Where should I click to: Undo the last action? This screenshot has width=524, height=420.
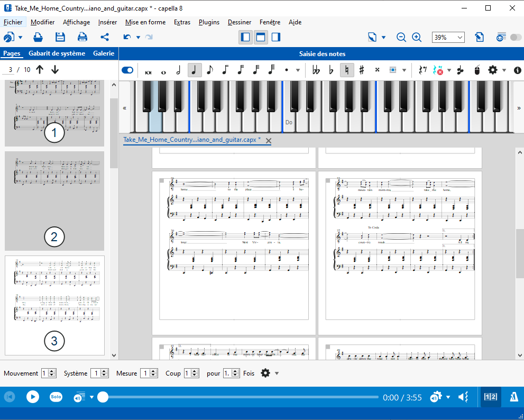click(127, 37)
